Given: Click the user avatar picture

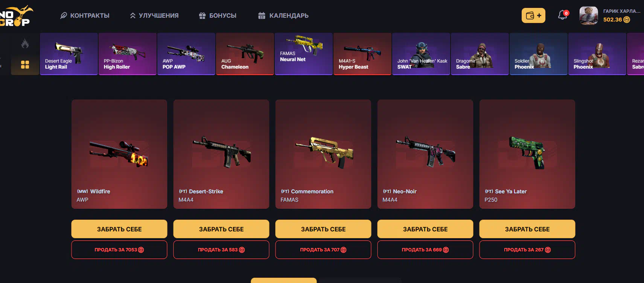Looking at the screenshot, I should click(589, 15).
